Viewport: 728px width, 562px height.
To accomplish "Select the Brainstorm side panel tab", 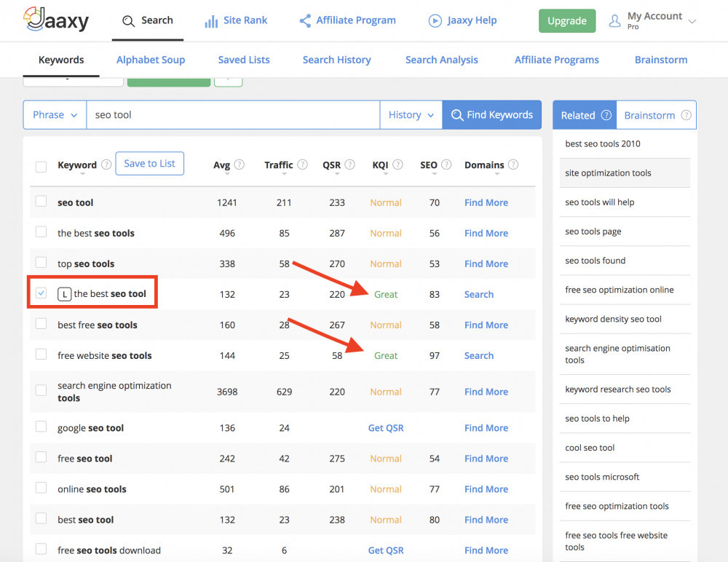I will coord(657,115).
